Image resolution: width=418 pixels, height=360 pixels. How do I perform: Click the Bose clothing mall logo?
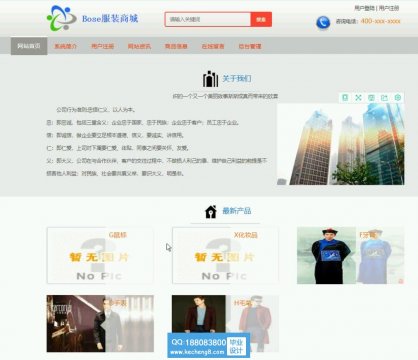(x=62, y=18)
